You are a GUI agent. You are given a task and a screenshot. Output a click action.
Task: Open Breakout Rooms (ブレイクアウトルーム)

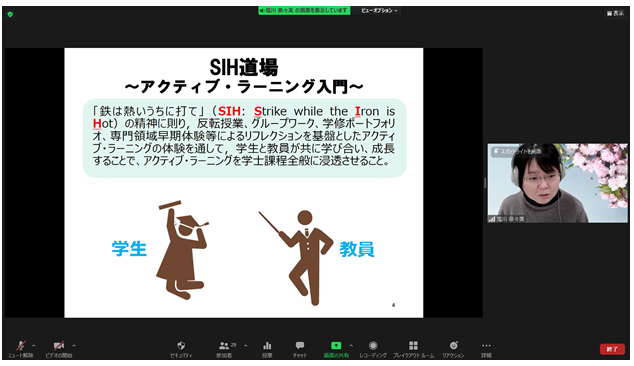[413, 349]
